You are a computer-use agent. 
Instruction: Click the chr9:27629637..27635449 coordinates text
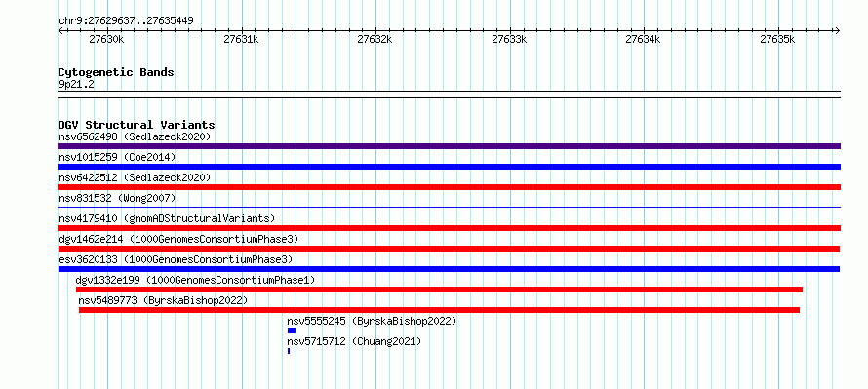coord(126,21)
